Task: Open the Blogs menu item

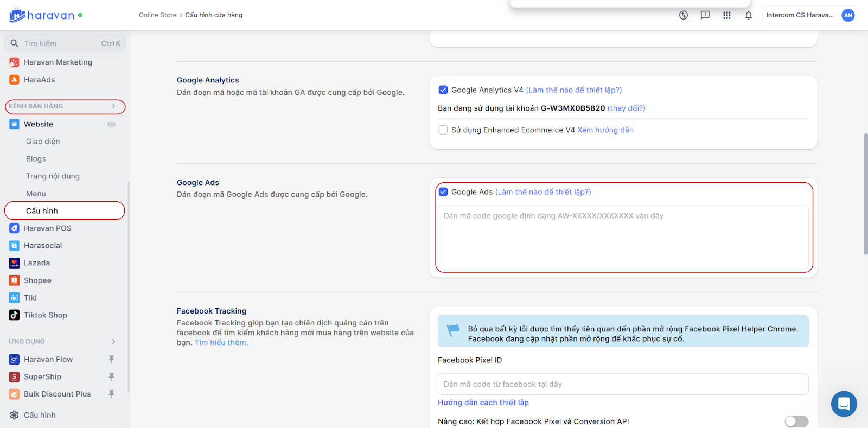Action: click(36, 159)
